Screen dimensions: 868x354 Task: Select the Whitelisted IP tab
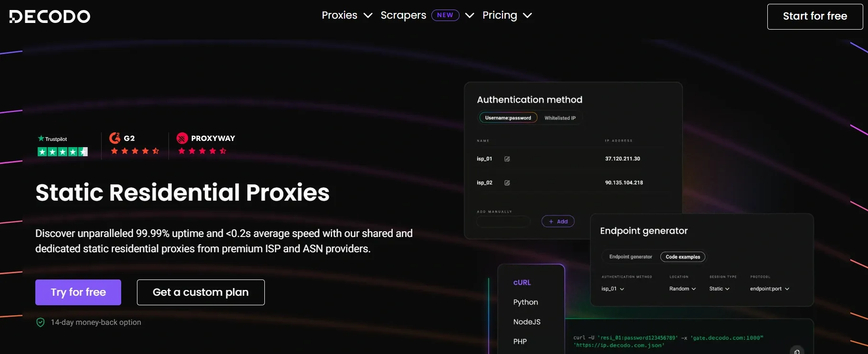[x=560, y=118]
